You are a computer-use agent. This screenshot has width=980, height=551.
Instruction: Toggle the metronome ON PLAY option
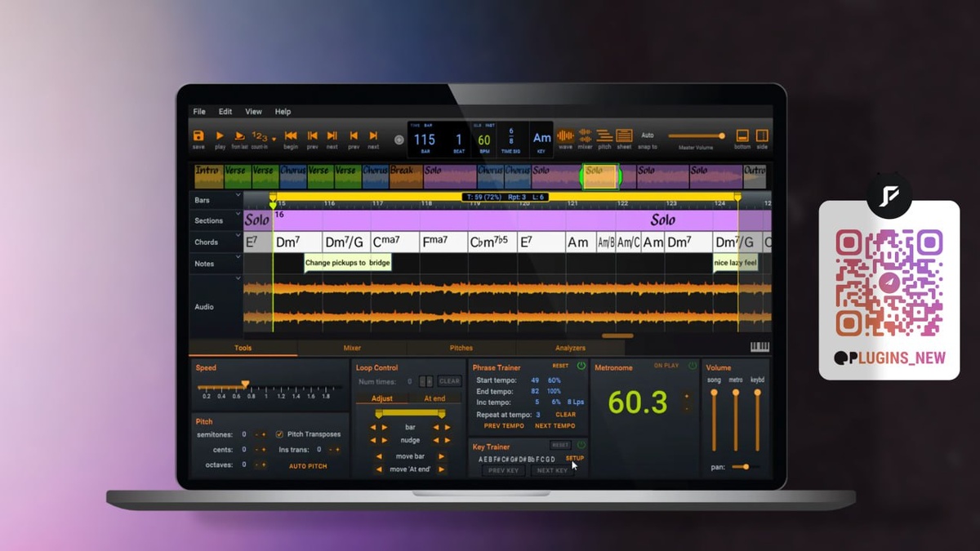(666, 366)
